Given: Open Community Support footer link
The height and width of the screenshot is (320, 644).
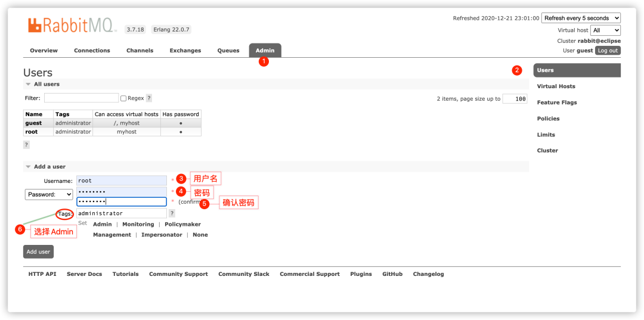Looking at the screenshot, I should pyautogui.click(x=178, y=274).
